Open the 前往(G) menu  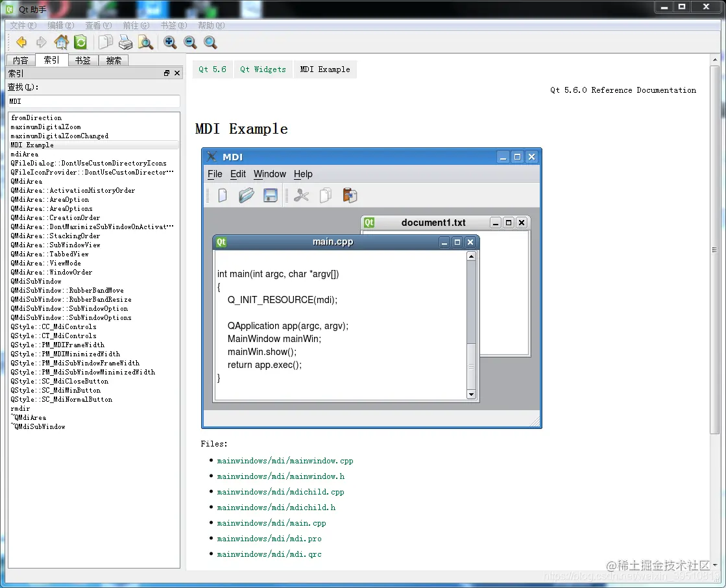point(136,25)
